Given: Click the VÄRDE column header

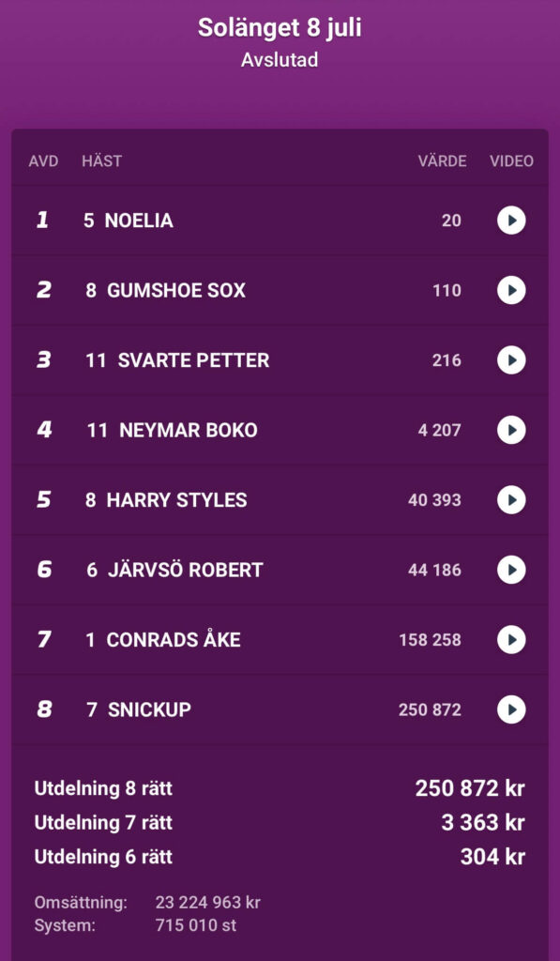Looking at the screenshot, I should (443, 161).
